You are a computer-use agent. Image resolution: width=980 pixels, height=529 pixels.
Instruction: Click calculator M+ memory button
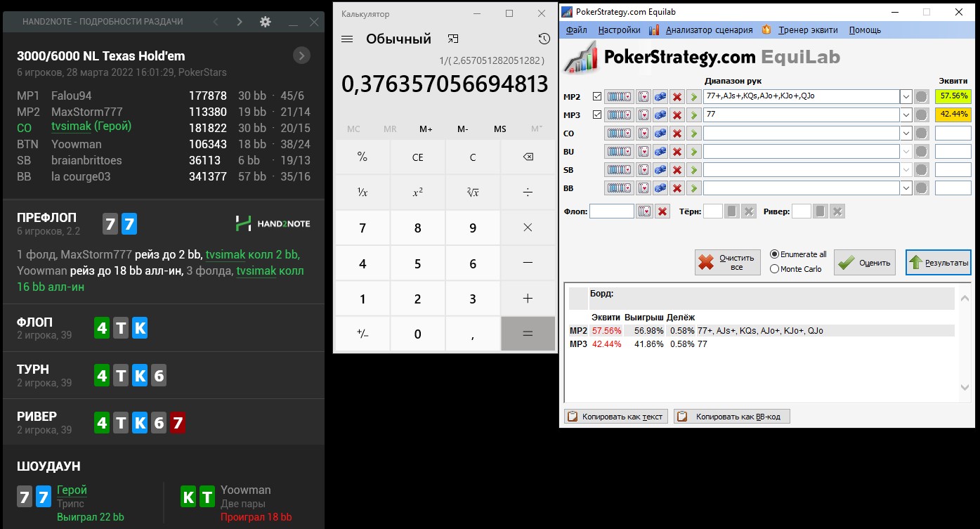coord(426,129)
